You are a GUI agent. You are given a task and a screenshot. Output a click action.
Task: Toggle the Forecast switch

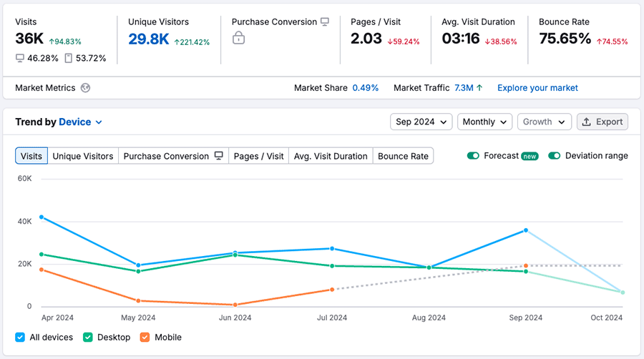473,156
